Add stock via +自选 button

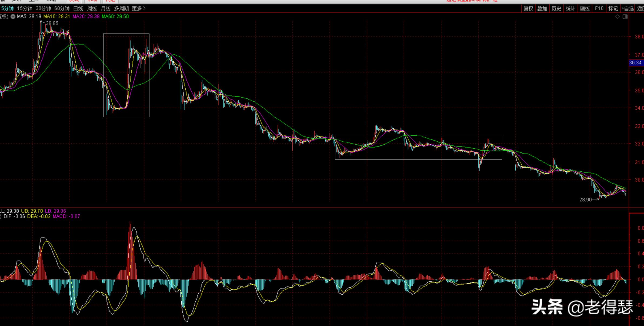628,9
